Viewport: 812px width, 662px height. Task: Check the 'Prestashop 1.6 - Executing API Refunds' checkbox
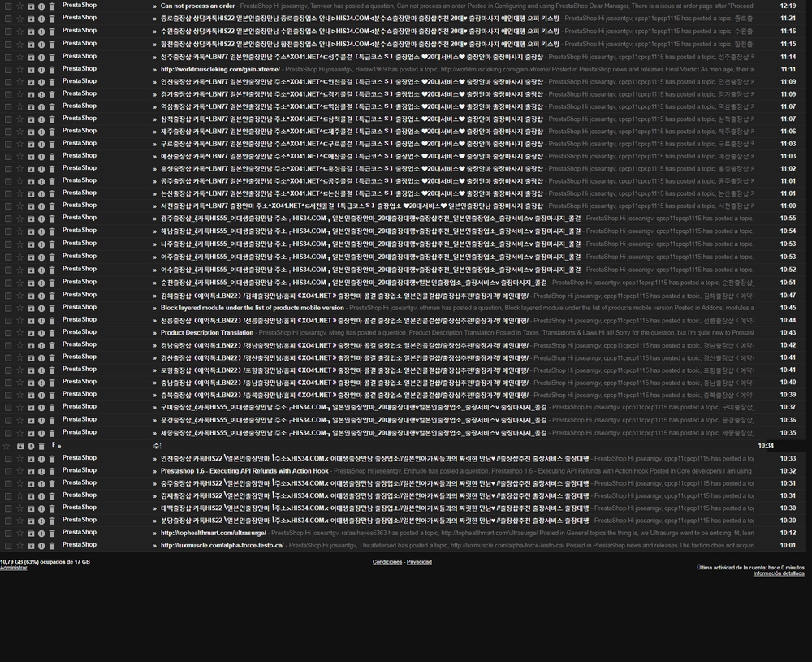point(8,472)
